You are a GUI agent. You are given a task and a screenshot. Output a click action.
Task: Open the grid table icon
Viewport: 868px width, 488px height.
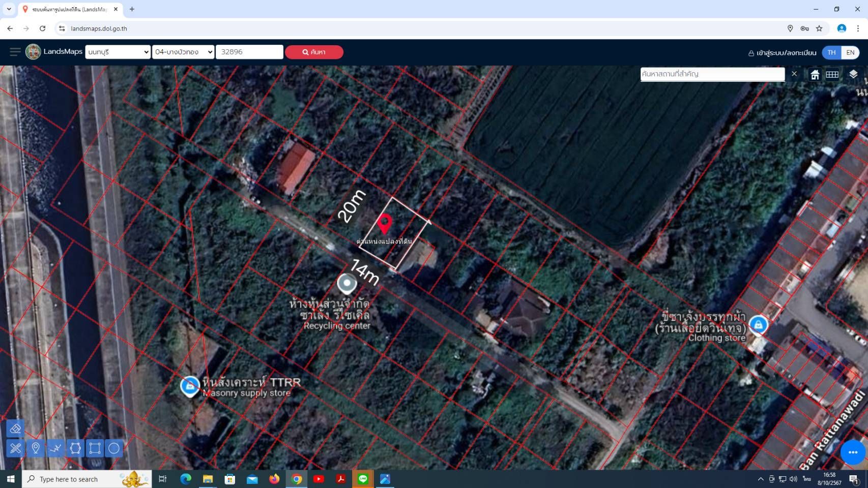tap(832, 75)
